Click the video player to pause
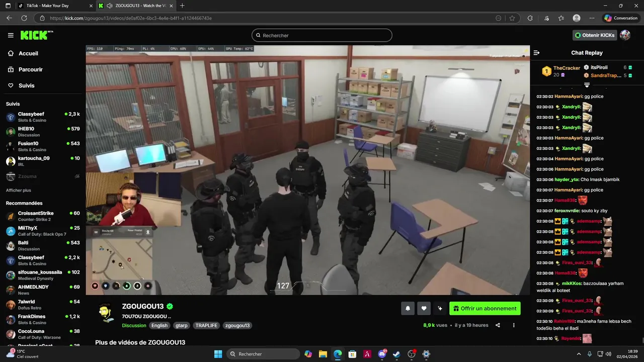 tap(307, 170)
